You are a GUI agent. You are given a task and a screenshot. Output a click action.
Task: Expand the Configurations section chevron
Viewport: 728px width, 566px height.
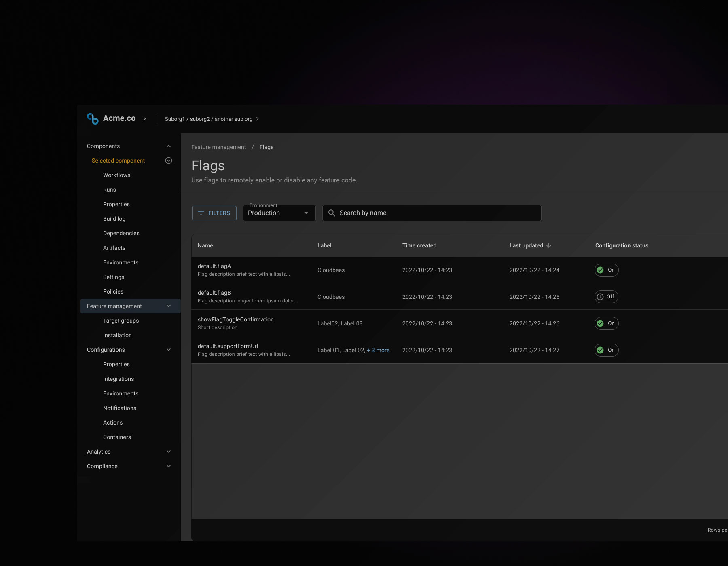point(169,350)
